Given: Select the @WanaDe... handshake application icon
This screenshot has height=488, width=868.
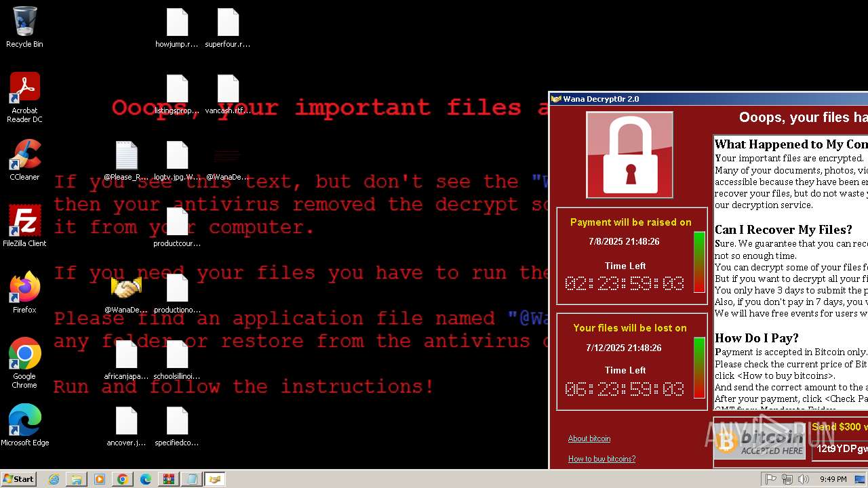Looking at the screenshot, I should point(126,294).
